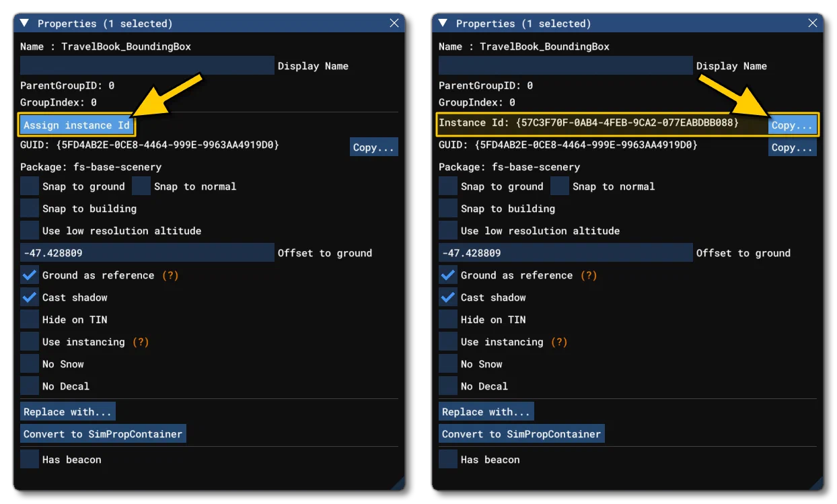Screen dimensions: 837x504
Task: Open Use instancing (?) help, left panel
Action: point(141,342)
